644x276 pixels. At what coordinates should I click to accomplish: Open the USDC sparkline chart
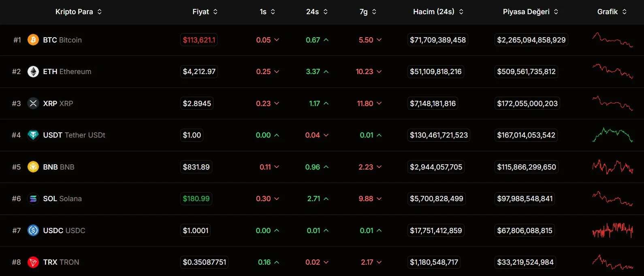pyautogui.click(x=612, y=230)
